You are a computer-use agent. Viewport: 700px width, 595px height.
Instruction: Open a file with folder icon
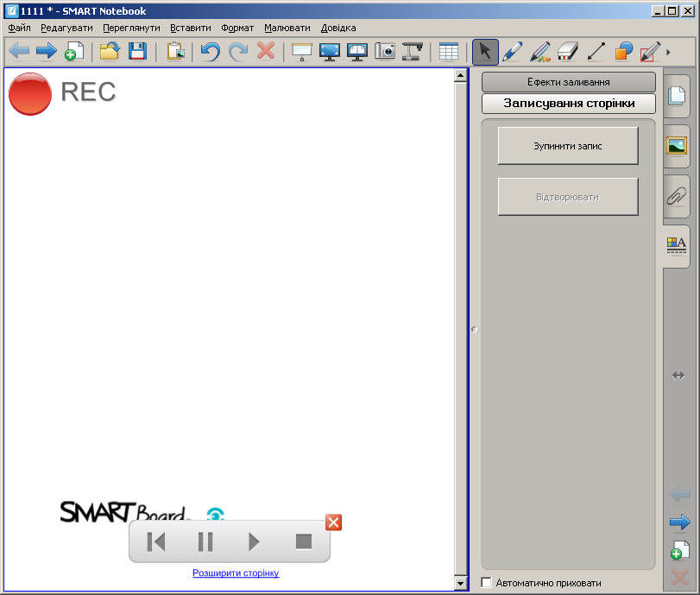110,51
